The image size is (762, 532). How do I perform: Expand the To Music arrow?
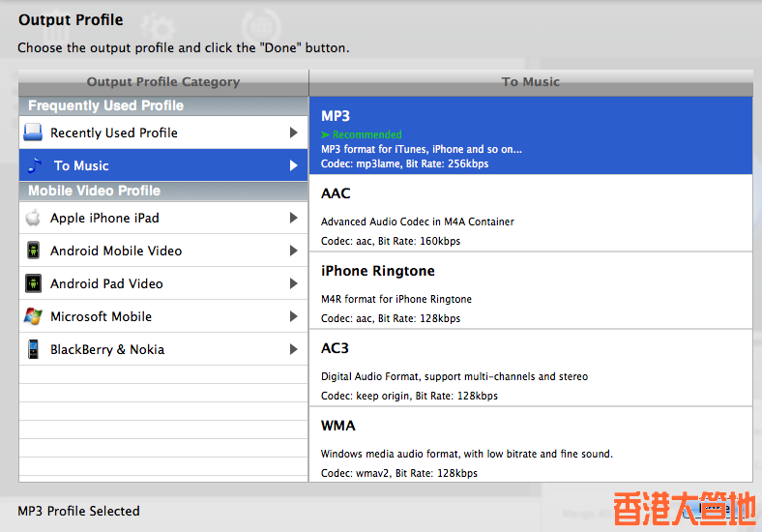point(293,165)
